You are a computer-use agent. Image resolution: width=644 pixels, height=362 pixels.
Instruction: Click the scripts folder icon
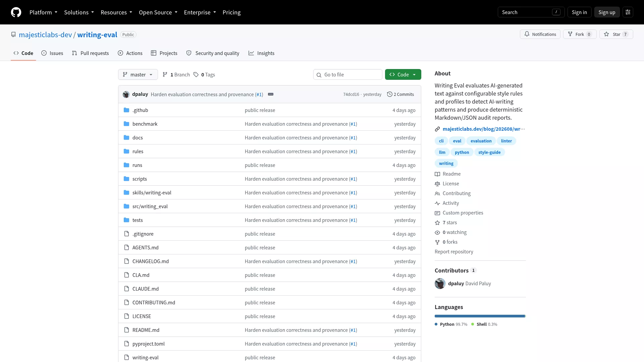click(x=126, y=179)
